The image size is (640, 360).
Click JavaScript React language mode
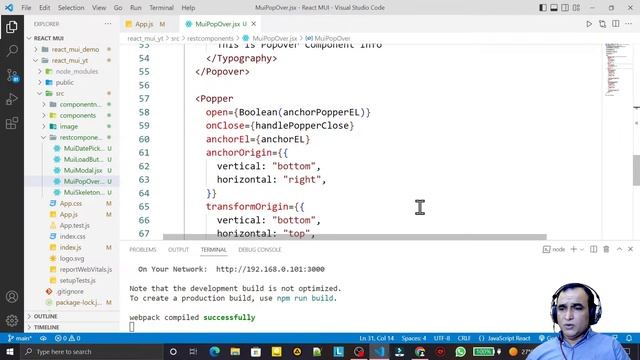tap(509, 338)
